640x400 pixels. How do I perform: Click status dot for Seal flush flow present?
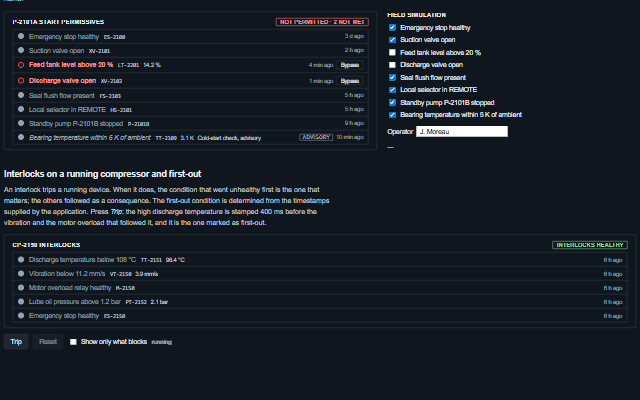tap(21, 95)
